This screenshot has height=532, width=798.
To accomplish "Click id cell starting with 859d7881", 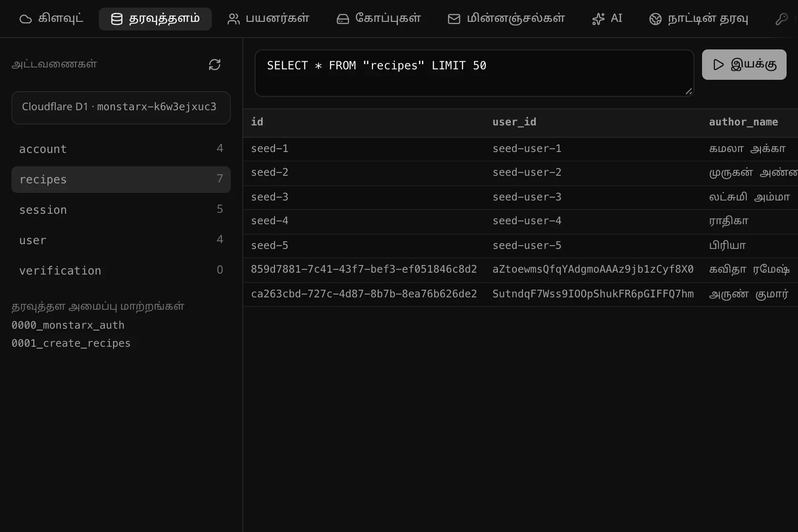I will 364,269.
